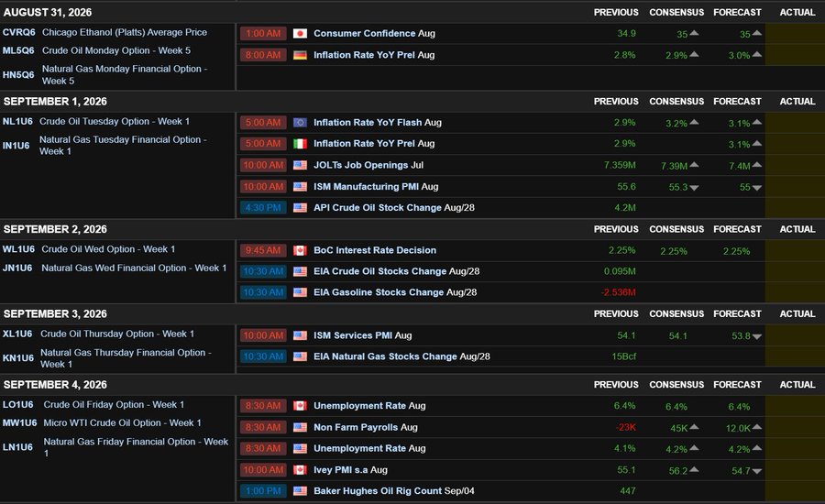
Task: Click Canada flag beside Ivey PMI
Action: [x=300, y=470]
